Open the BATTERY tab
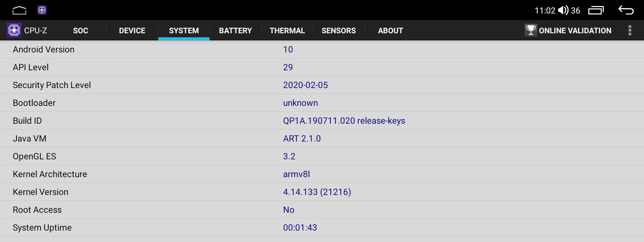644x242 pixels. [x=235, y=31]
